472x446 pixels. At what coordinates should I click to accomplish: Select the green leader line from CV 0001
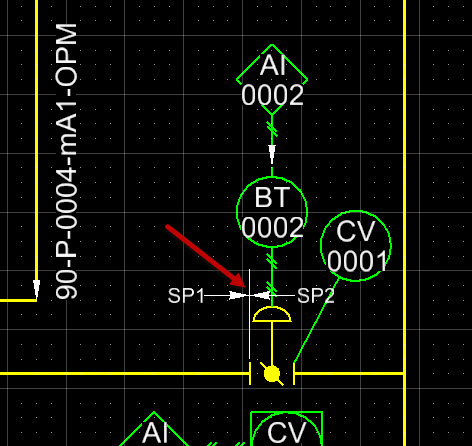pos(317,321)
